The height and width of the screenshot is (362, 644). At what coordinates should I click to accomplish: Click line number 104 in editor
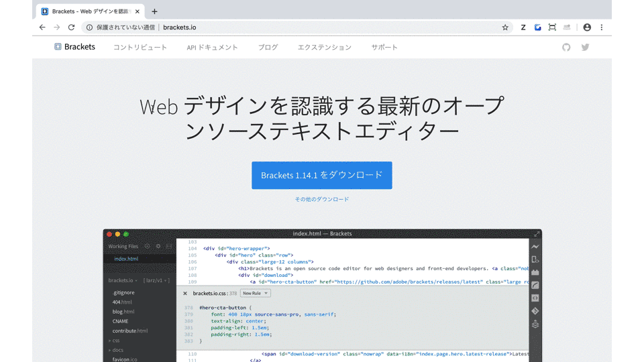pyautogui.click(x=193, y=249)
